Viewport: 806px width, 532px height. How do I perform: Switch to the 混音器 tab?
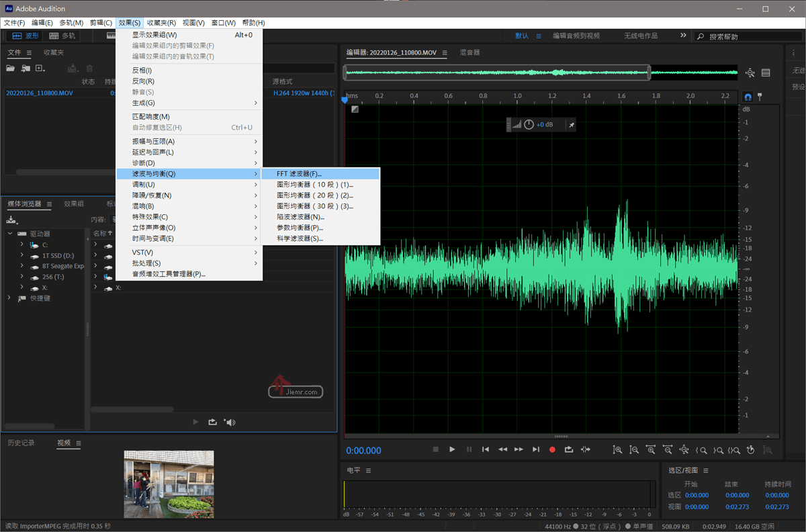[469, 52]
